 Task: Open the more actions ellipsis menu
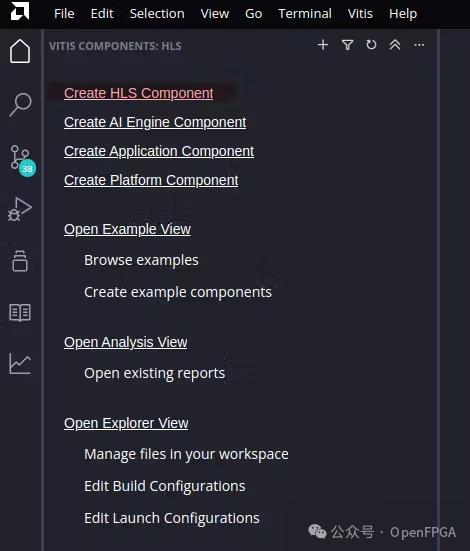(419, 45)
